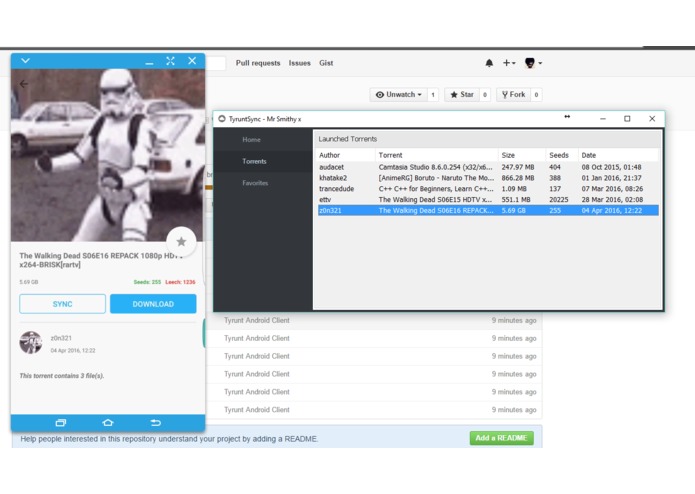Click the DOWNLOAD button
Screen dimensions: 695x494
[153, 304]
